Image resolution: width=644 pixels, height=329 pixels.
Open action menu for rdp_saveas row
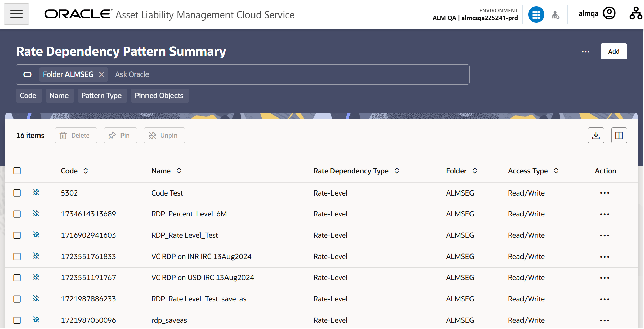pyautogui.click(x=605, y=321)
